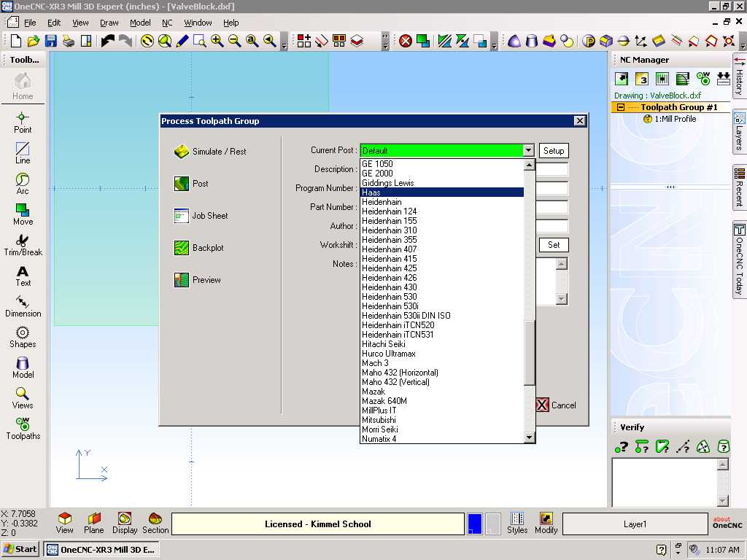Collapse Toolpath Group #1 tree node
This screenshot has height=560, width=747.
(x=620, y=107)
